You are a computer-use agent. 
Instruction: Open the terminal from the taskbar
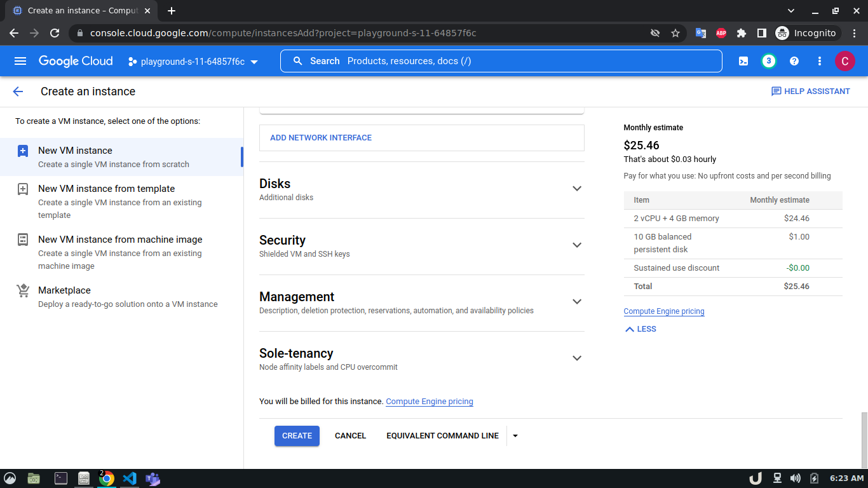61,478
